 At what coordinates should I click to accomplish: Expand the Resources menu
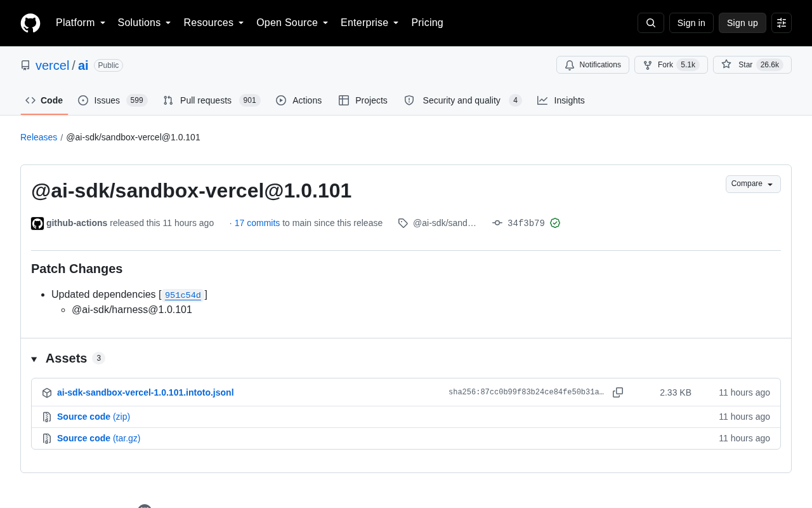pos(214,23)
